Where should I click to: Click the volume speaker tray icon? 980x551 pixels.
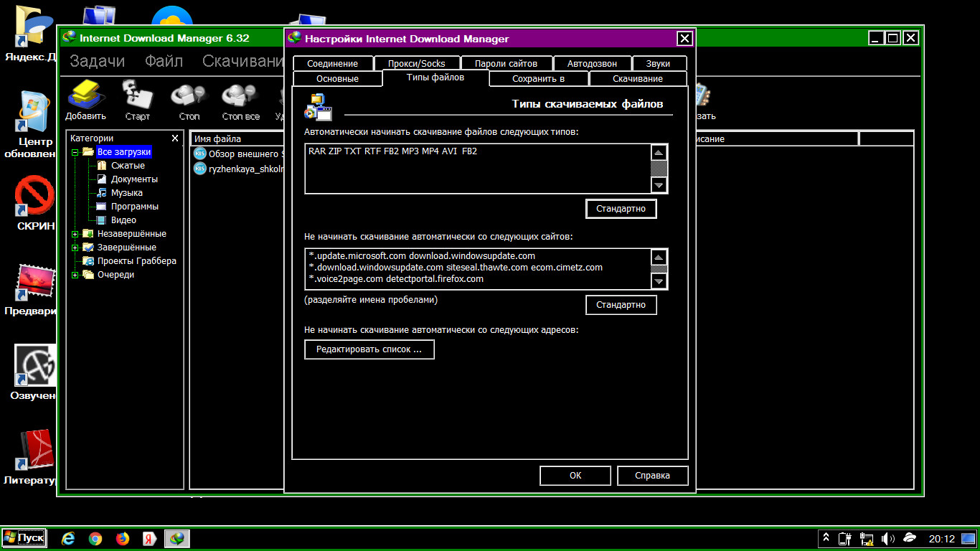(x=888, y=538)
